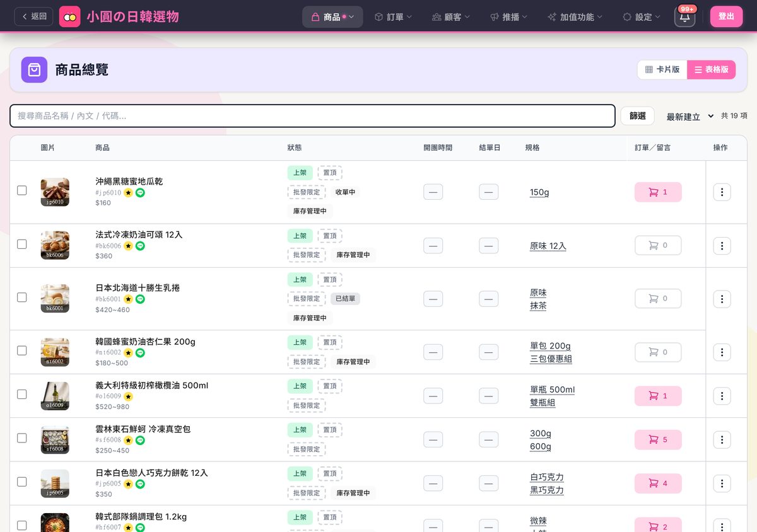This screenshot has width=757, height=532.
Task: Expand the 商品 navigation menu
Action: click(332, 17)
